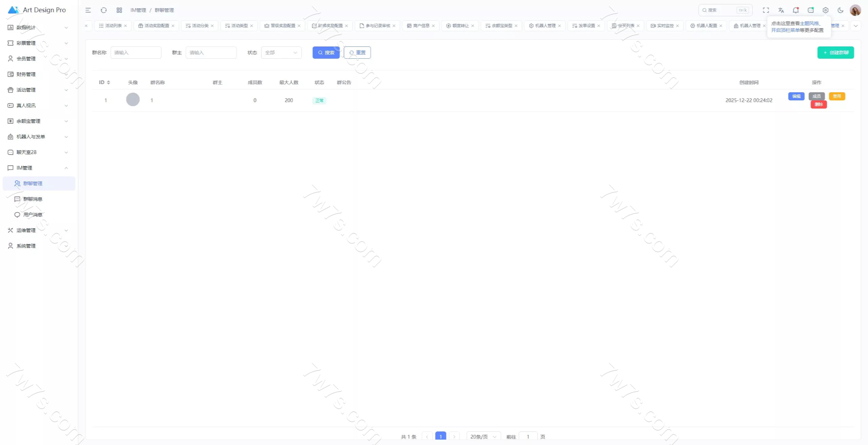Switch to the 商户信息 tab
The image size is (868, 445).
[421, 26]
